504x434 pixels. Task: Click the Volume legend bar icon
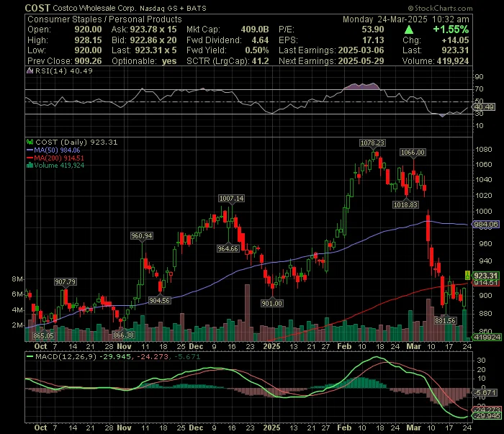pos(30,166)
